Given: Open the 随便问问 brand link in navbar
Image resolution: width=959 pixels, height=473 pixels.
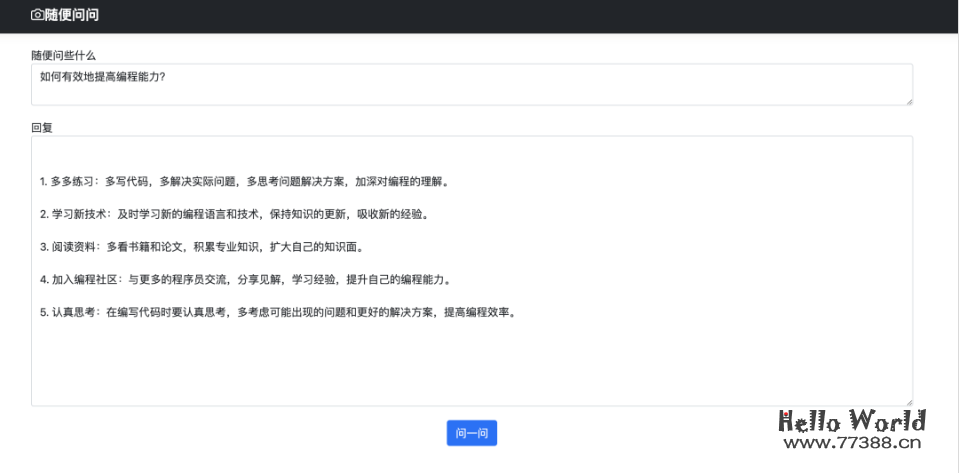Looking at the screenshot, I should [65, 15].
